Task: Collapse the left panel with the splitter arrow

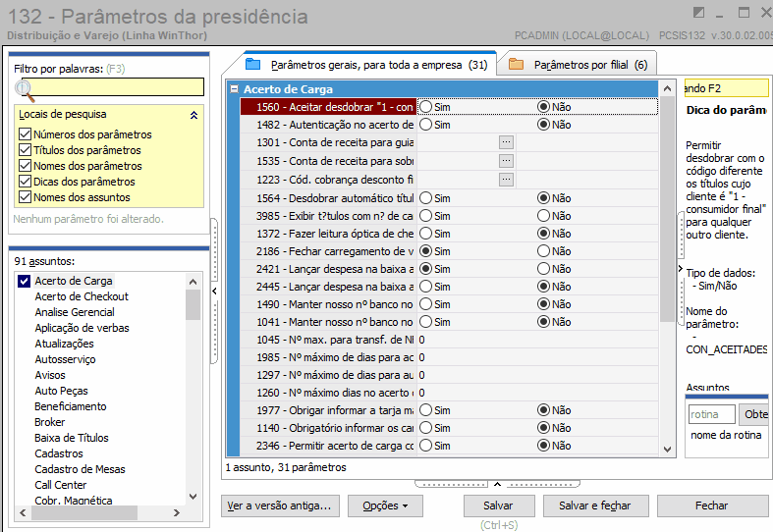Action: point(214,292)
